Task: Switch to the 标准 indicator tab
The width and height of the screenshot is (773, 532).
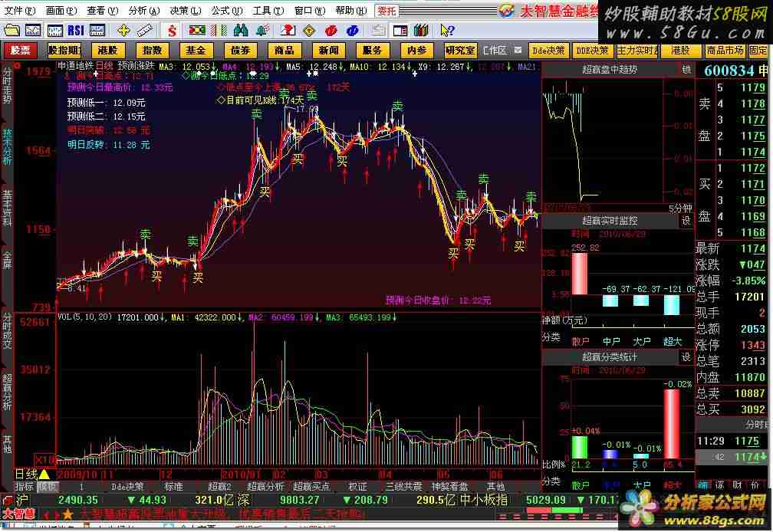Action: coord(173,487)
